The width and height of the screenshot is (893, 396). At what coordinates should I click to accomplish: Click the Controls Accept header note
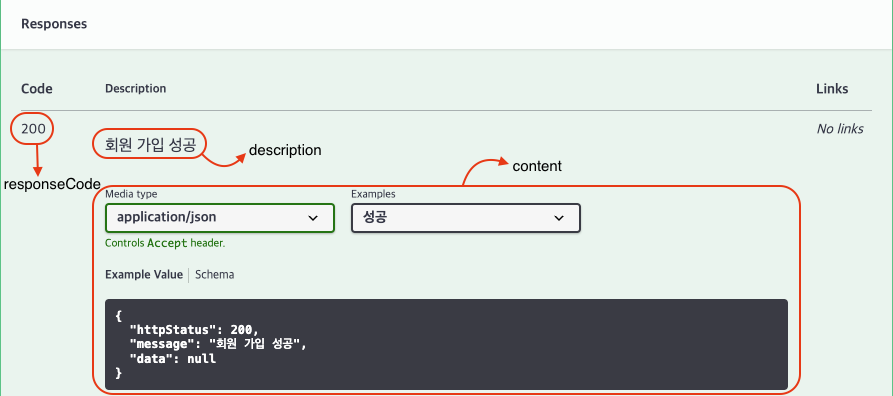[165, 243]
